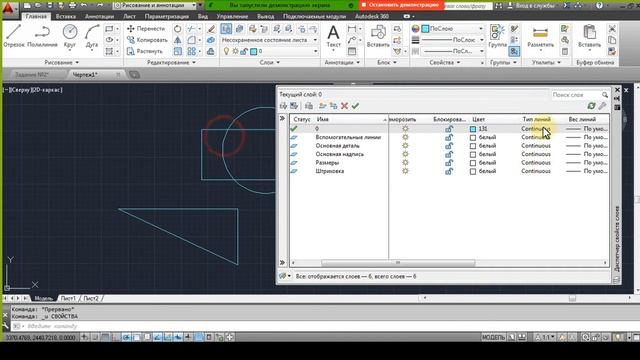
Task: Open the ПоСлою color dropdown
Action: coord(452,29)
